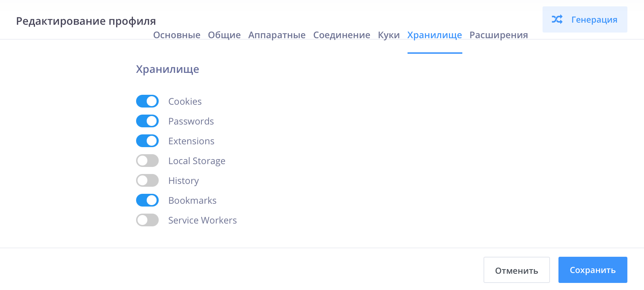Open the Соединение tab

point(341,35)
